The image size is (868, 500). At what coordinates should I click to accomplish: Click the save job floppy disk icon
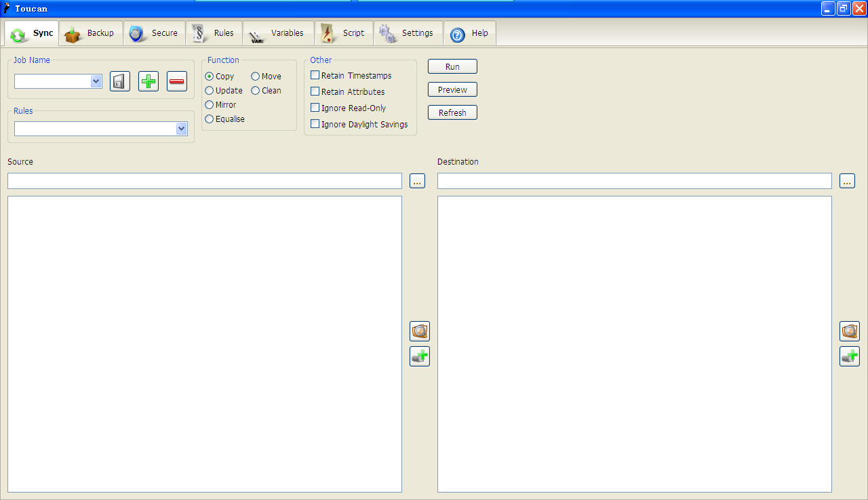point(120,81)
